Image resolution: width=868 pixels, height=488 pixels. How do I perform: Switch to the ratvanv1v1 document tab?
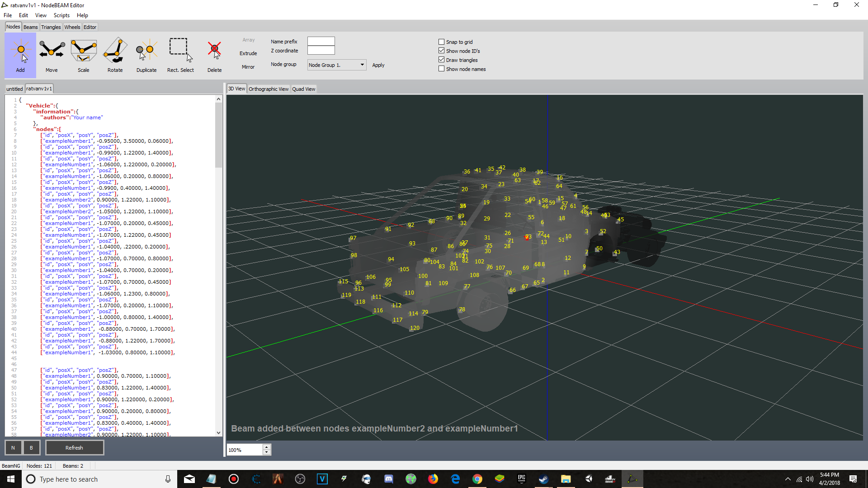[x=39, y=89]
